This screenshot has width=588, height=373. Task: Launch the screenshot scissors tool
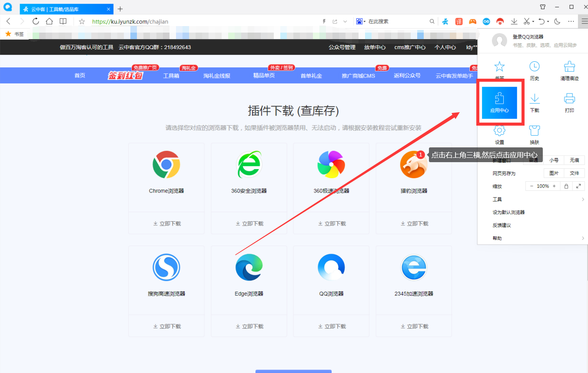(526, 21)
